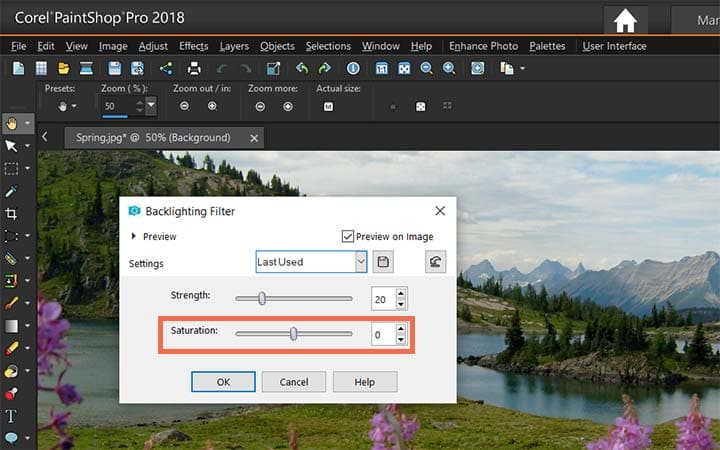The width and height of the screenshot is (720, 450).
Task: Open the Adjust menu
Action: (x=153, y=46)
